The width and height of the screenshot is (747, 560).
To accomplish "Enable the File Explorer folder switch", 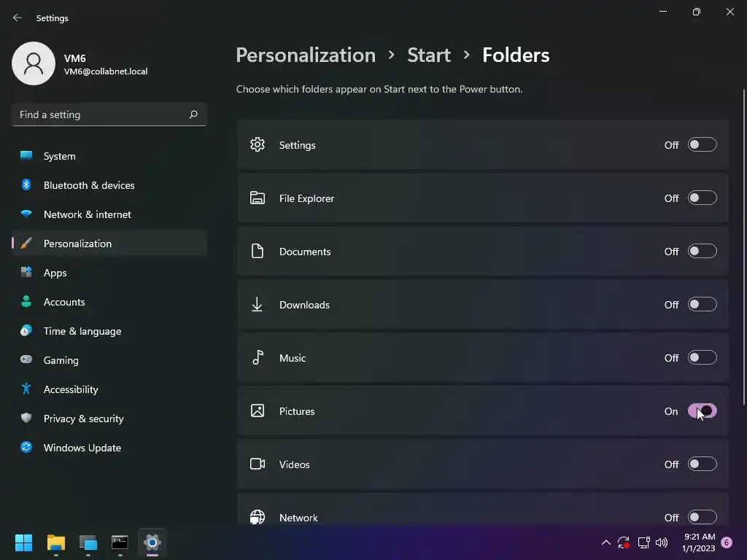I will point(702,198).
